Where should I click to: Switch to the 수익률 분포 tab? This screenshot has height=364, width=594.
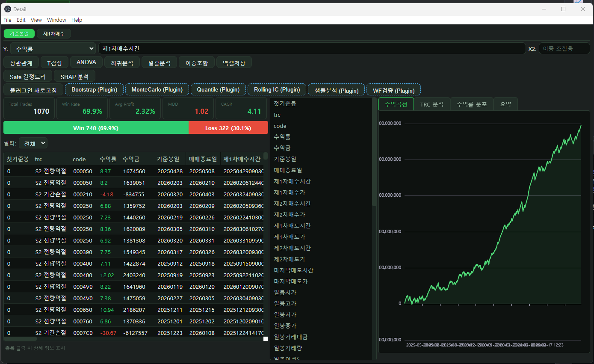tap(472, 104)
